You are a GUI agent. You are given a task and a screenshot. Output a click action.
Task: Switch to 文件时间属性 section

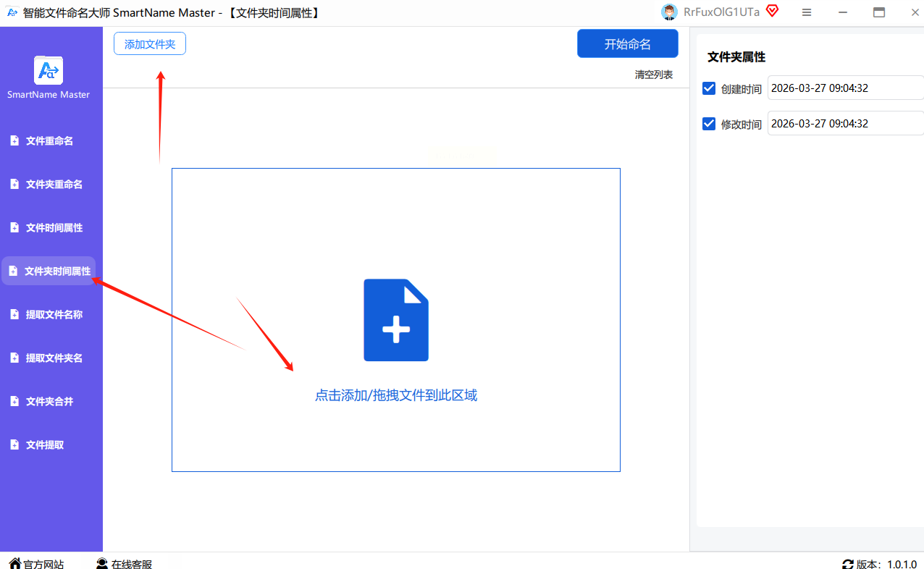coord(49,228)
